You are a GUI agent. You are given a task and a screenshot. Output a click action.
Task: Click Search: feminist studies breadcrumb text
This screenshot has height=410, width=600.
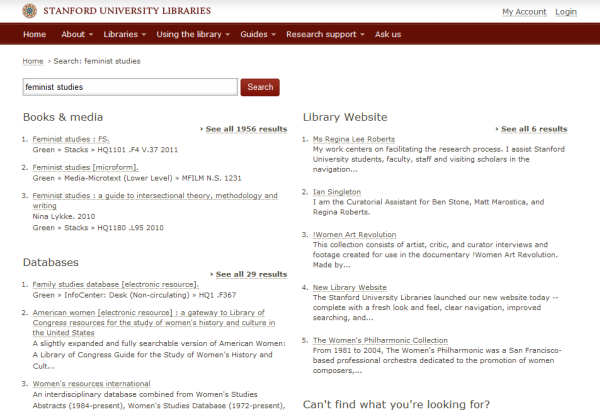tap(97, 61)
